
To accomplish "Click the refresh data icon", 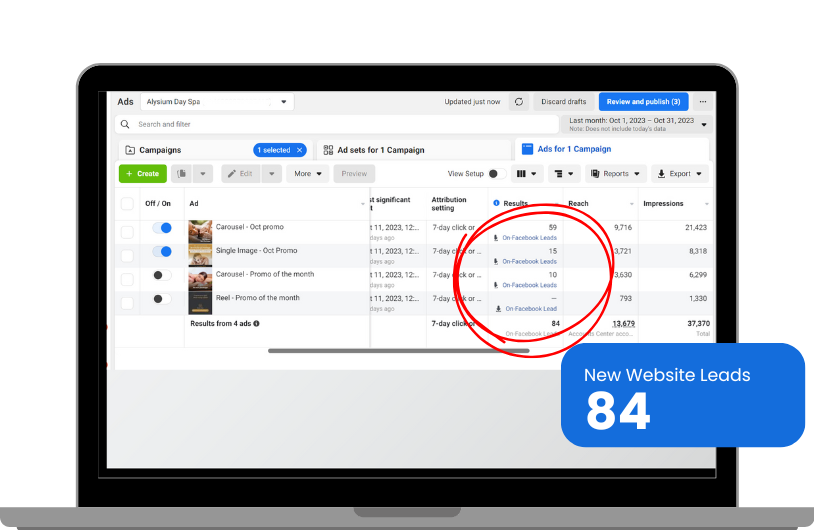I will click(x=519, y=102).
